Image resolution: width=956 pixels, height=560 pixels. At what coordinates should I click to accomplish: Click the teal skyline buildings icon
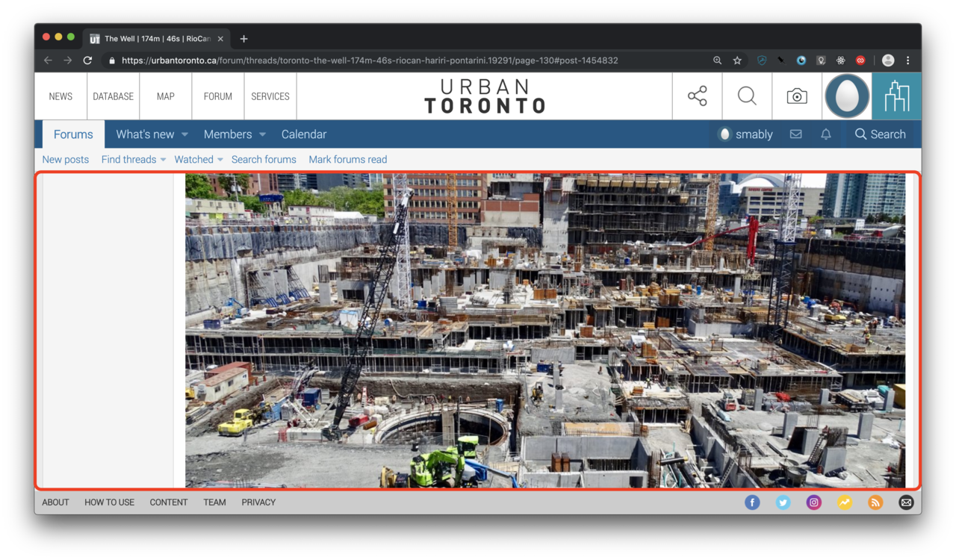(x=896, y=96)
